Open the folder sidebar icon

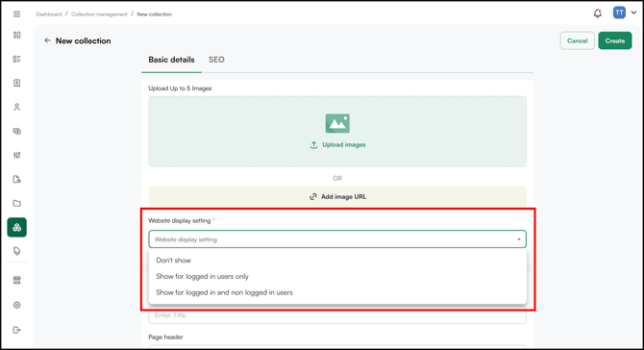point(17,203)
